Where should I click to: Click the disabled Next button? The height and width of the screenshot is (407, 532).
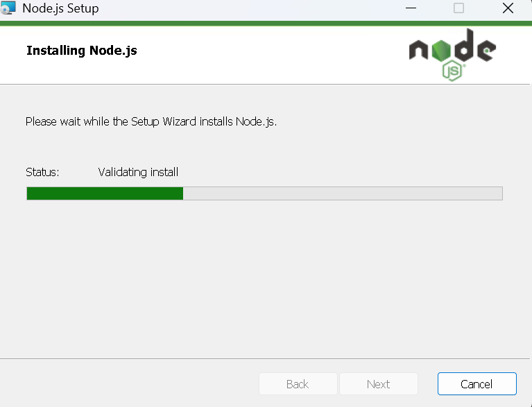pyautogui.click(x=379, y=384)
